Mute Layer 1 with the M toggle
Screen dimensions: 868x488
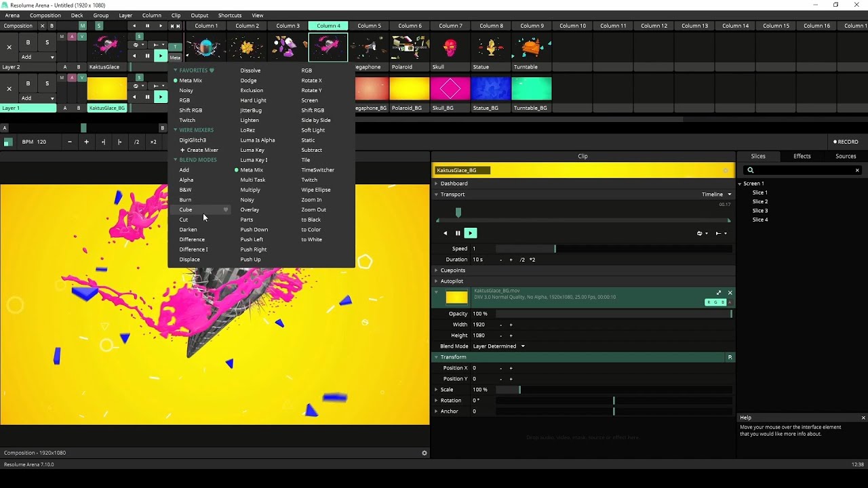pos(61,76)
